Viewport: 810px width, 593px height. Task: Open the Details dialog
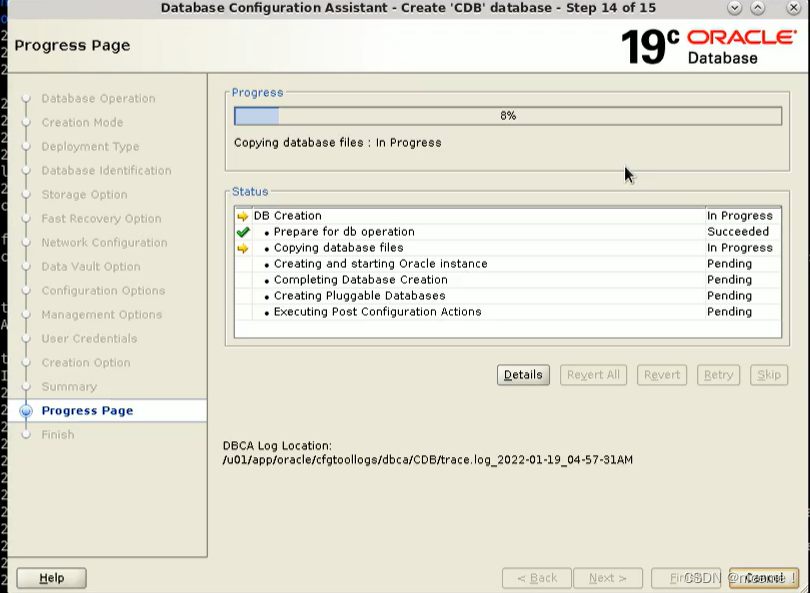[523, 375]
